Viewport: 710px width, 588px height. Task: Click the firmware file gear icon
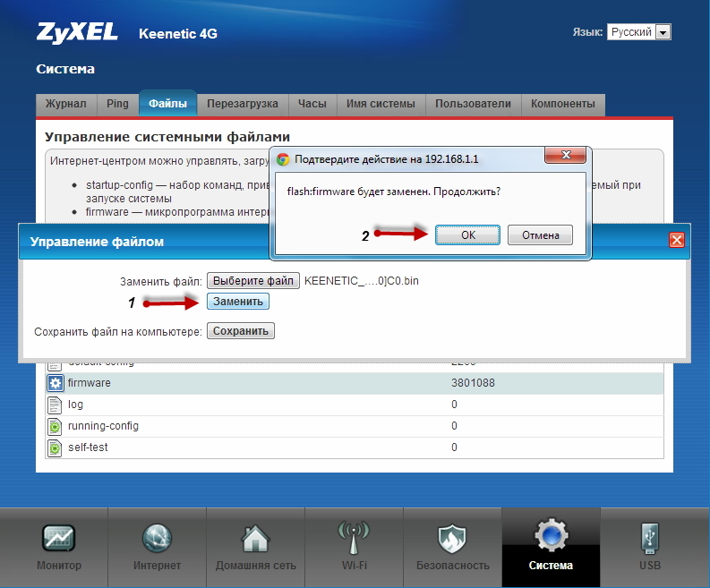point(54,383)
